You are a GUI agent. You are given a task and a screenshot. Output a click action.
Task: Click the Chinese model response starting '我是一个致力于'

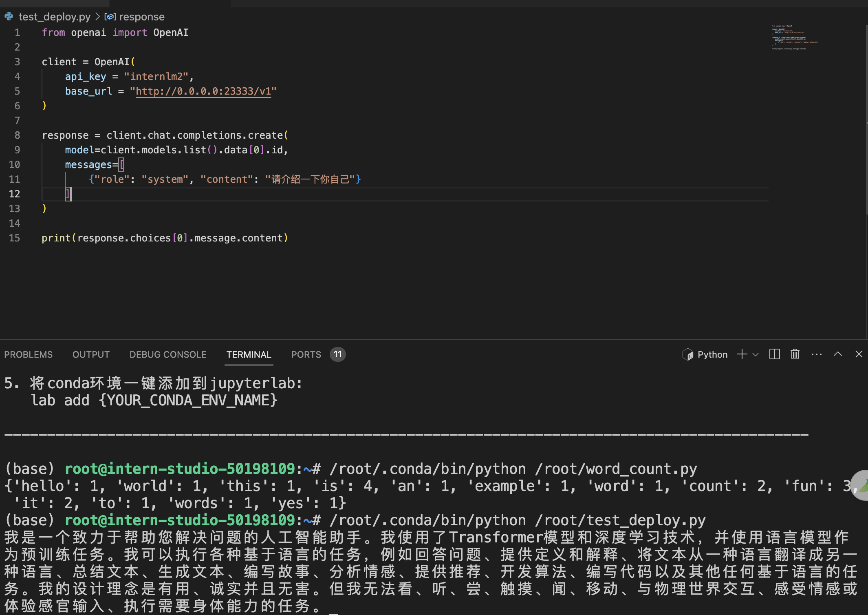431,572
